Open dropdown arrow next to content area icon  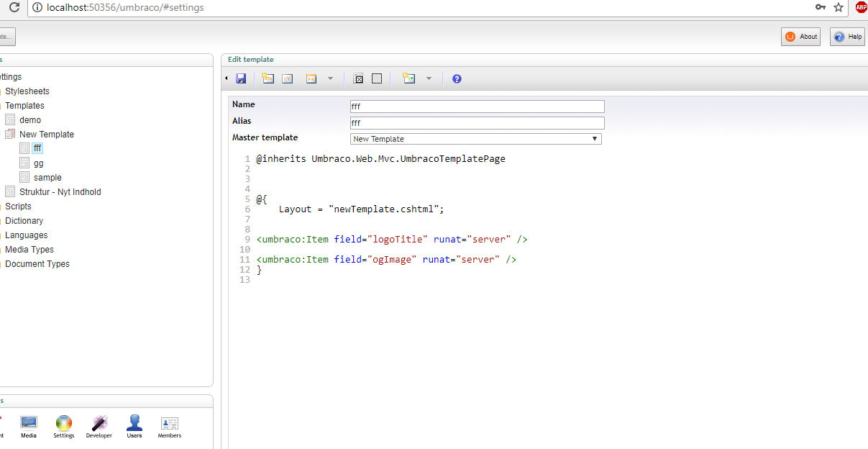point(429,78)
